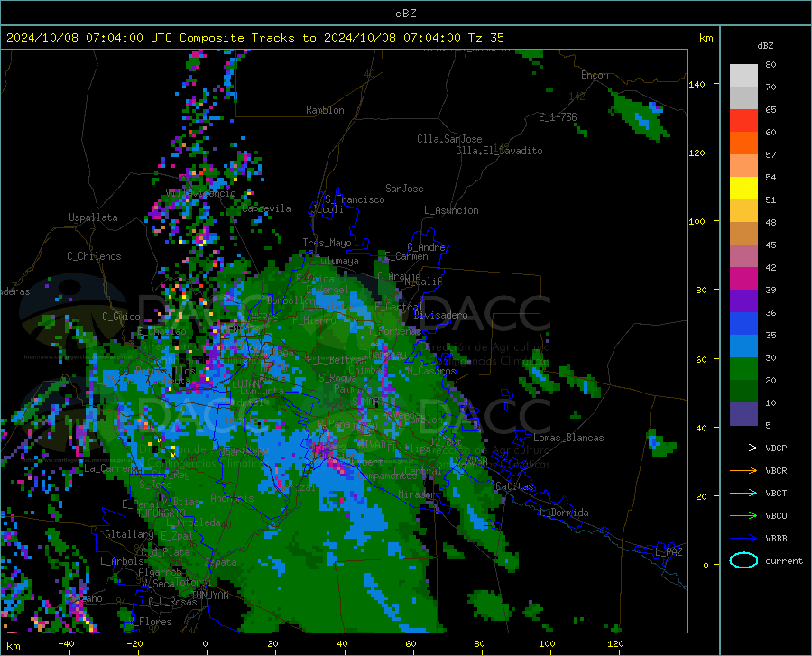Click the 'Anchoris' map label
Viewport: 812px width, 656px height.
232,498
